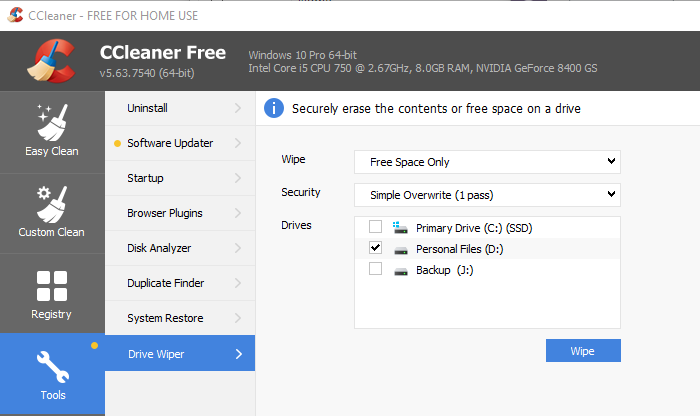Viewport: 700px width, 416px height.
Task: Uncheck the Personal Files (D:) checkbox
Action: pos(375,248)
